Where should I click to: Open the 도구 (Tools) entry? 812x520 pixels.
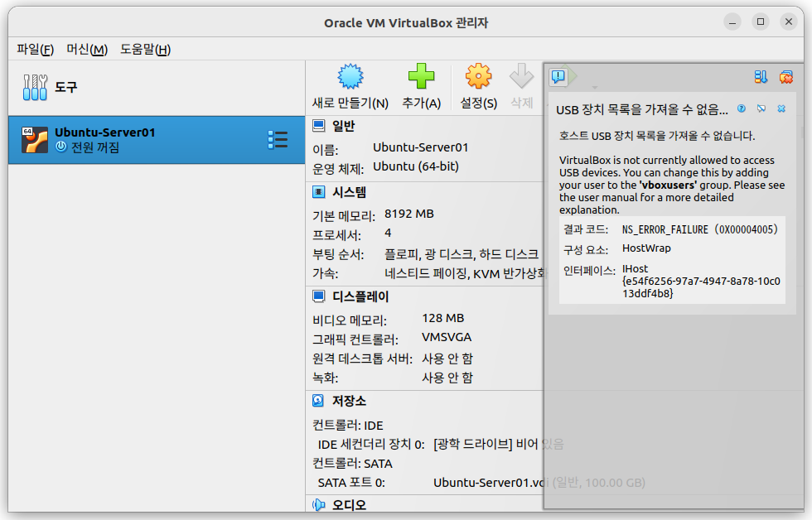[157, 88]
